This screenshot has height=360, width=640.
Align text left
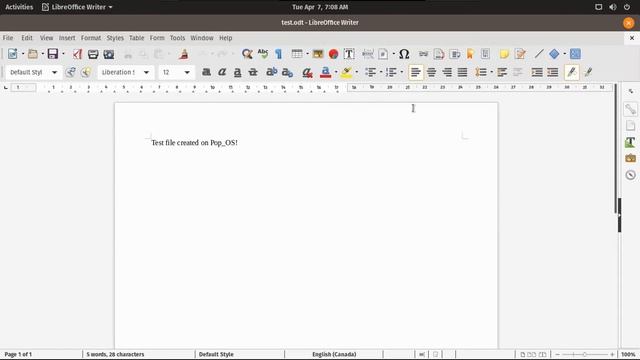pyautogui.click(x=416, y=72)
